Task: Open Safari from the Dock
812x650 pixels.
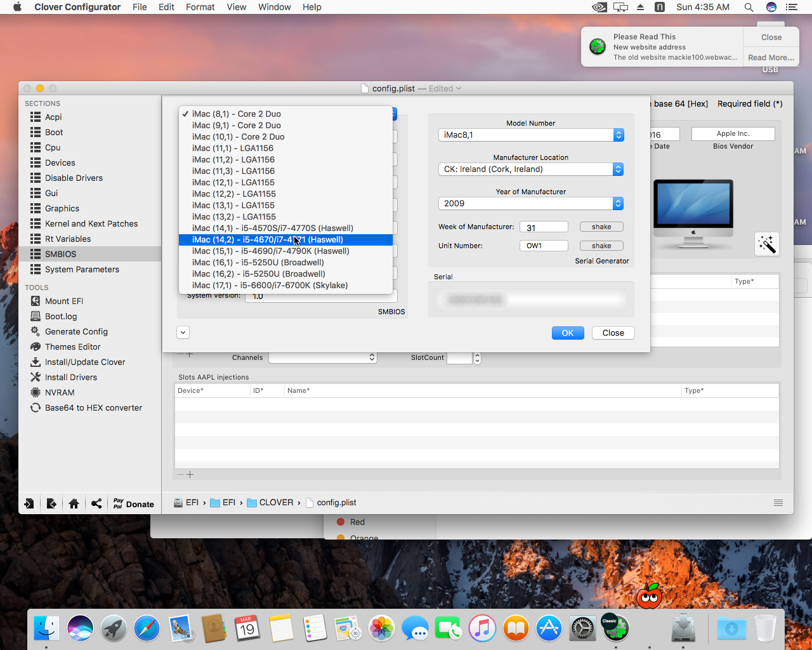Action: pyautogui.click(x=147, y=628)
